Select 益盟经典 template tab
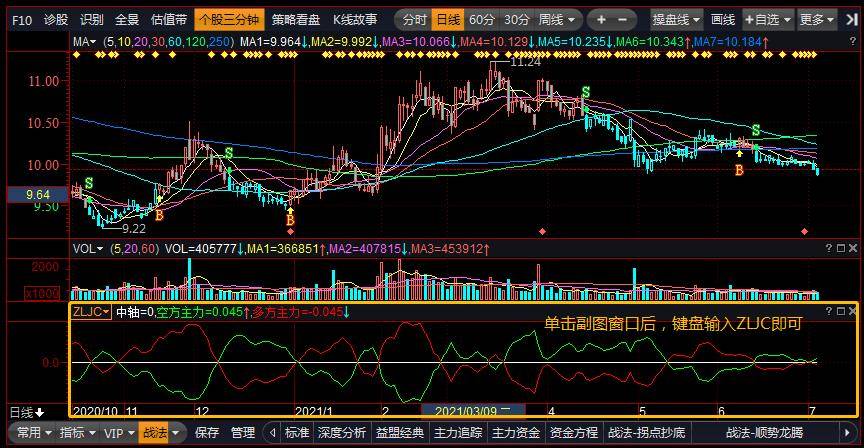 tap(400, 433)
